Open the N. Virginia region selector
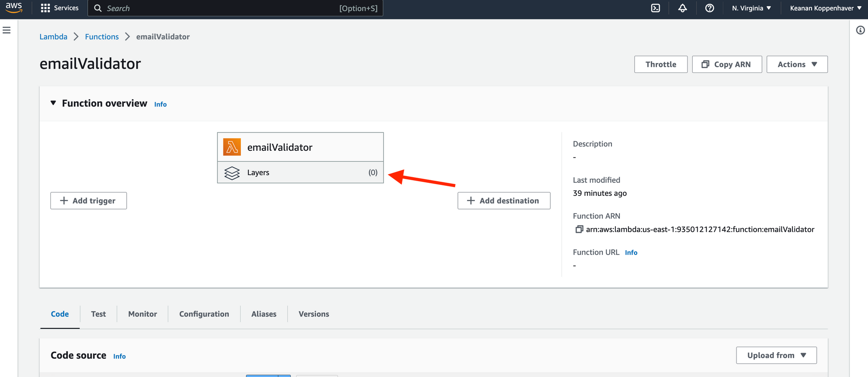 tap(751, 8)
